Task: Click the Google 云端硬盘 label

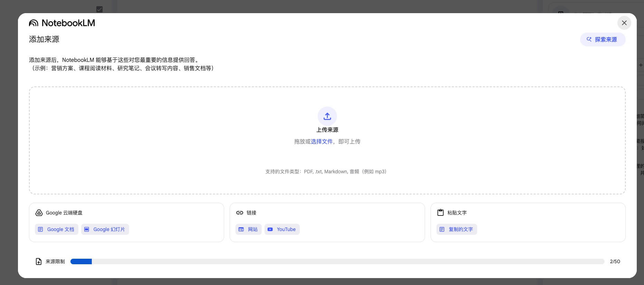Action: coord(64,213)
